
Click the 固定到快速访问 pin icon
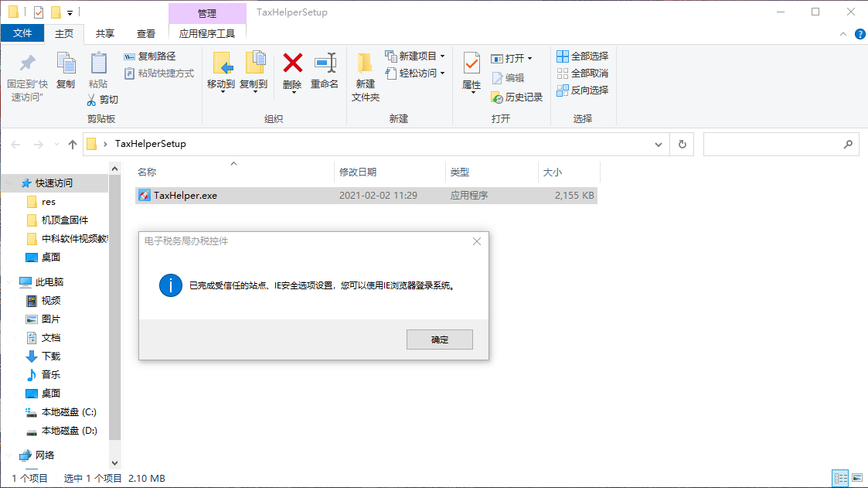pos(28,63)
